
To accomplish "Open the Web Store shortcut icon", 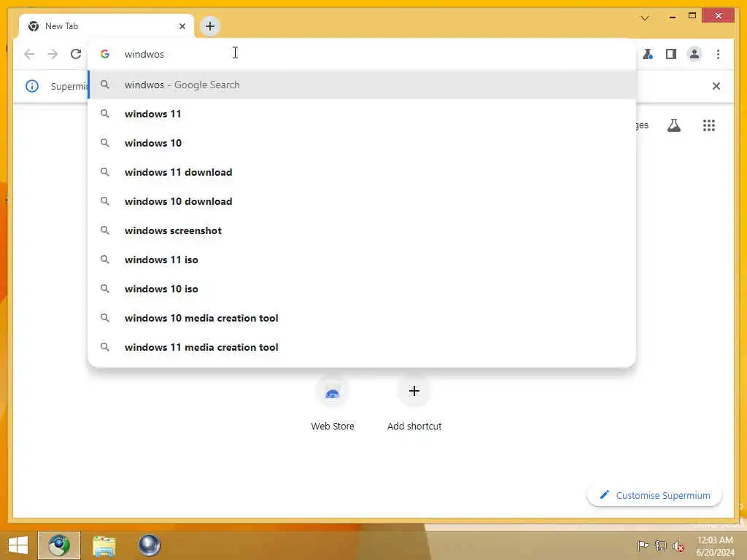I will pos(333,392).
